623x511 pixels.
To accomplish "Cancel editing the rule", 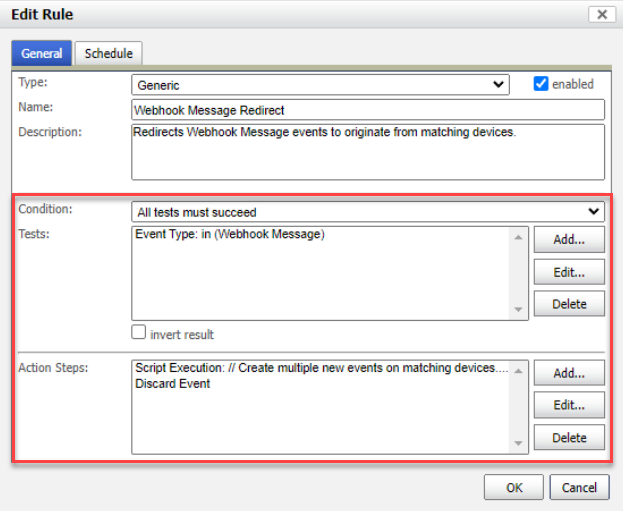I will [579, 487].
